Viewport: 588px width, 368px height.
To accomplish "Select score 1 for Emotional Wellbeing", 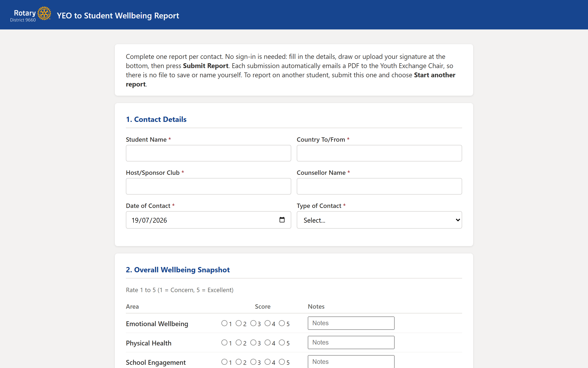I will 224,323.
